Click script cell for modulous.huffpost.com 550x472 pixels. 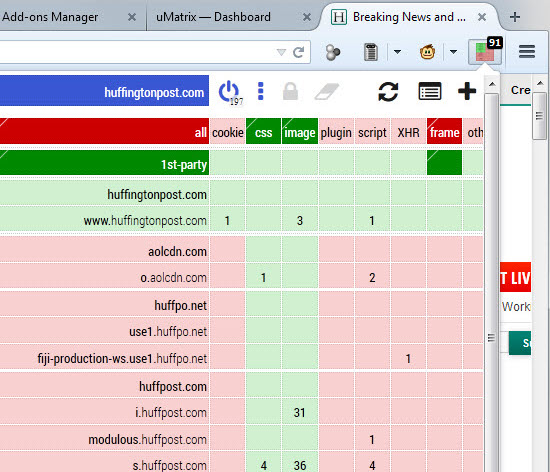[372, 438]
